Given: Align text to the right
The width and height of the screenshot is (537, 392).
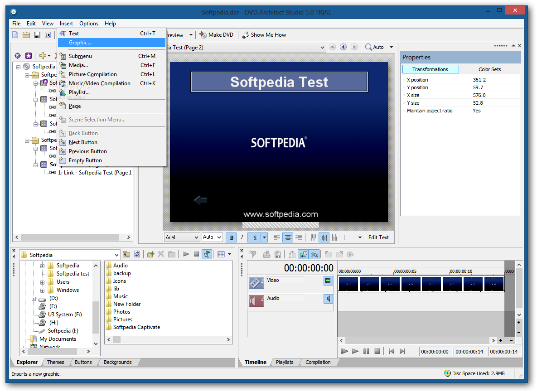Looking at the screenshot, I should [x=299, y=237].
